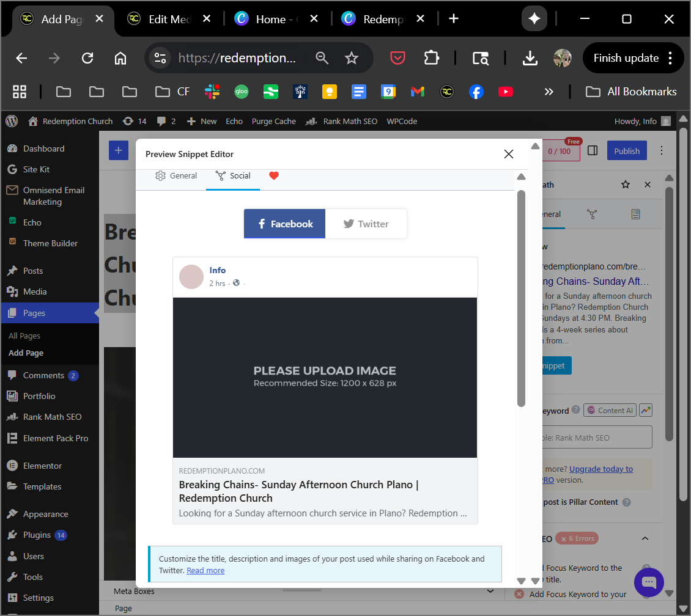The image size is (691, 616).
Task: Close the Preview Snippet Editor dialog
Action: [x=508, y=154]
